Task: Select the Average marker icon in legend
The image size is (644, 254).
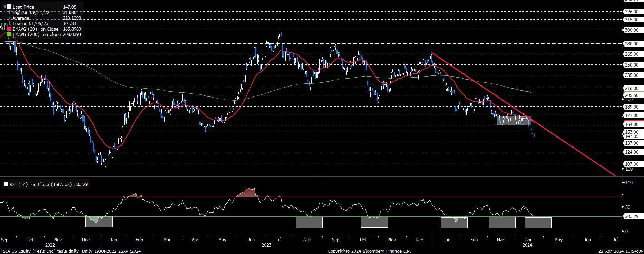Action: point(9,18)
